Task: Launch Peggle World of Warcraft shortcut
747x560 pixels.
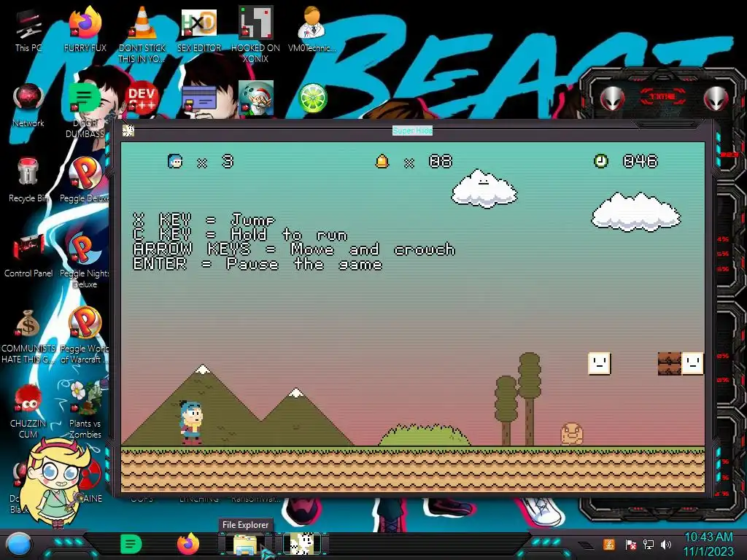Action: tap(85, 336)
